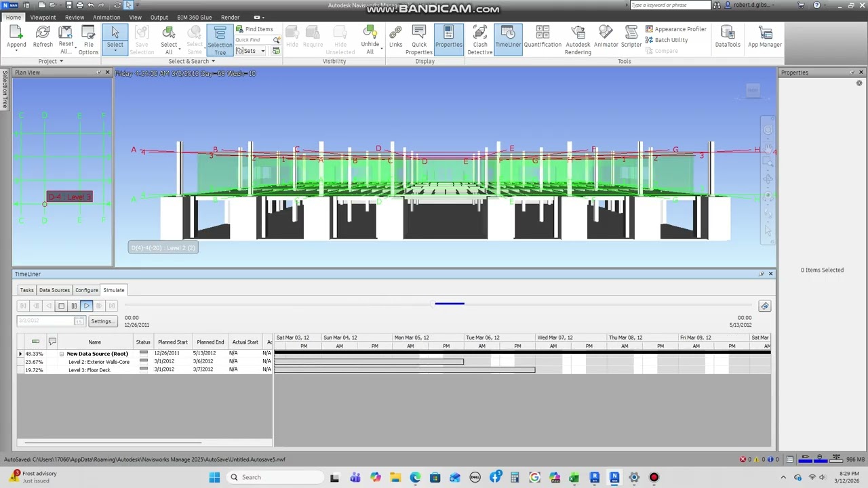Click the TimeLiner export icon at right
Image resolution: width=868 pixels, height=488 pixels.
[765, 306]
